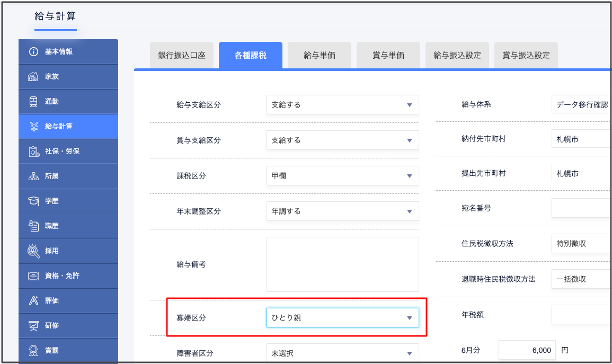Click the 採用 magnifier icon in sidebar
Image resolution: width=612 pixels, height=364 pixels.
pyautogui.click(x=34, y=251)
